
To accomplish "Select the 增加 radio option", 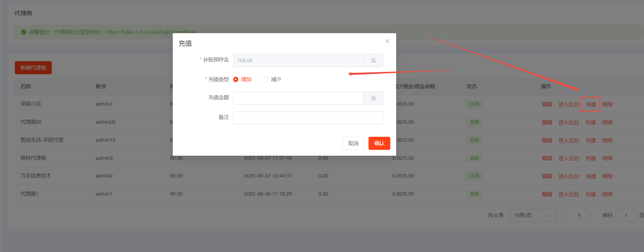I will tap(236, 79).
